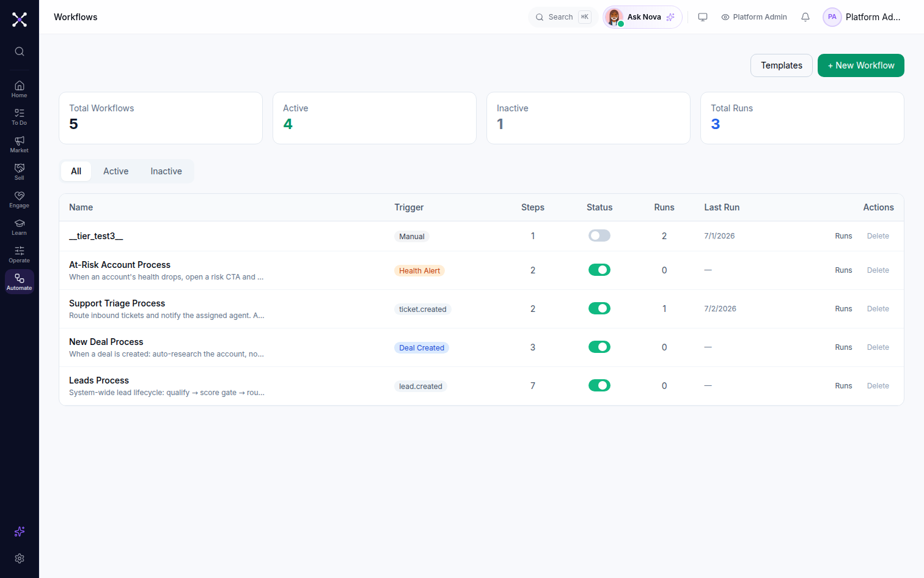924x578 pixels.
Task: Click the Total Workflows card
Action: [161, 118]
